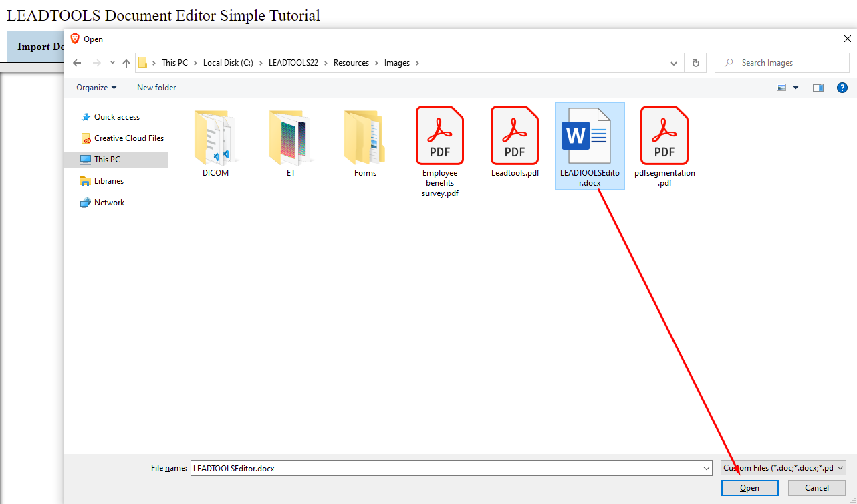
Task: Select the pdfsegmentation.pdf file
Action: (x=664, y=146)
